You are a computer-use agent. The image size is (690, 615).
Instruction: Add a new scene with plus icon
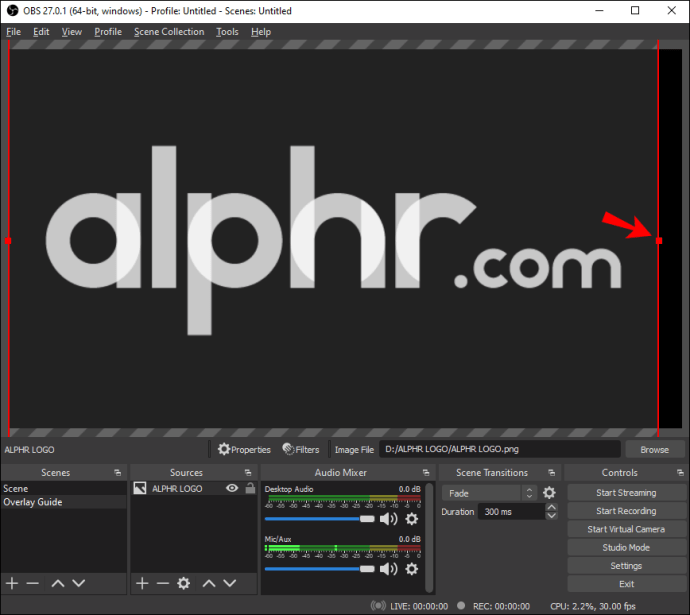pyautogui.click(x=12, y=583)
